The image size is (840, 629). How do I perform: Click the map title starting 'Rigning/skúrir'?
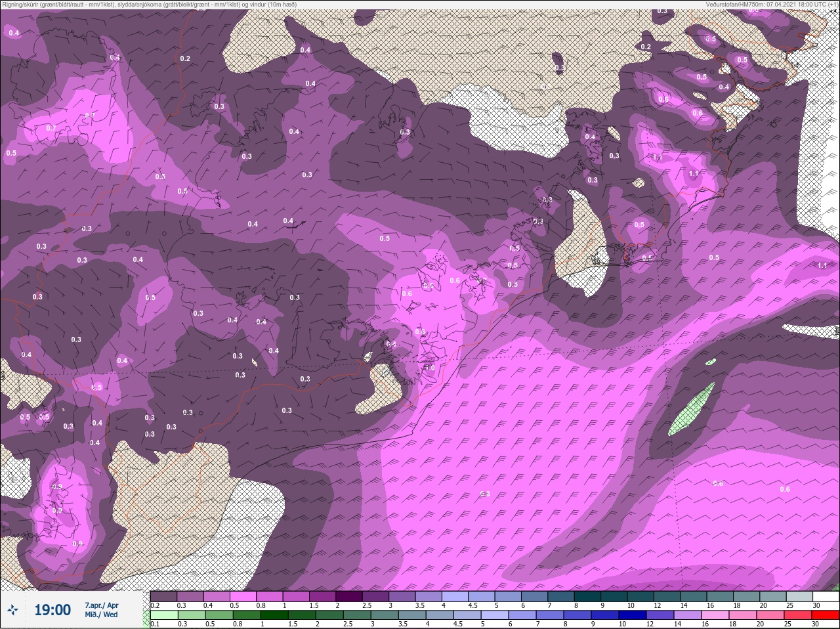tap(149, 4)
